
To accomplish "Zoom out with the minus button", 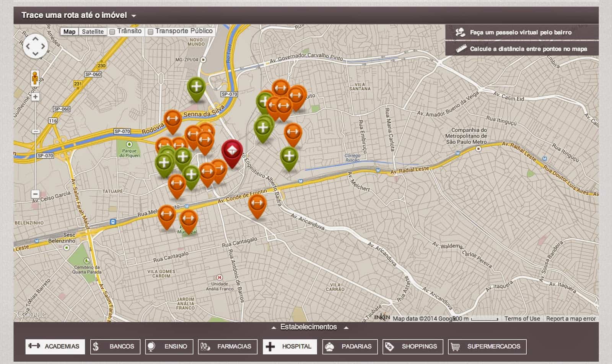I will pos(35,194).
